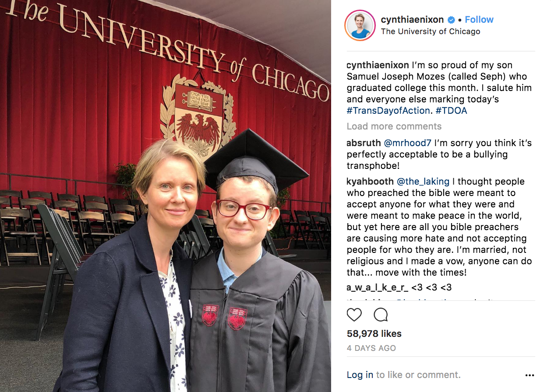The image size is (551, 392).
Task: Open the absruth commenter profile
Action: point(364,143)
